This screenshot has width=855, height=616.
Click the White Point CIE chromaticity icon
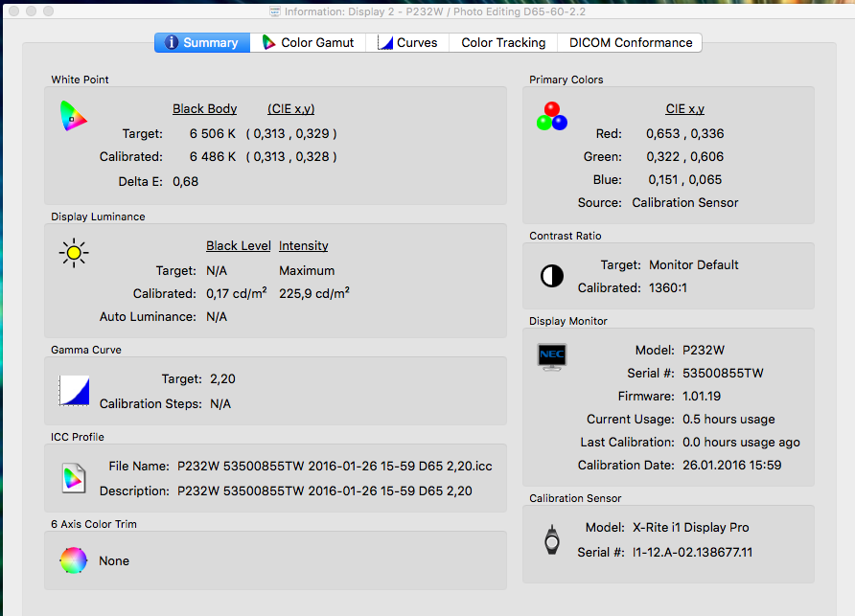73,116
